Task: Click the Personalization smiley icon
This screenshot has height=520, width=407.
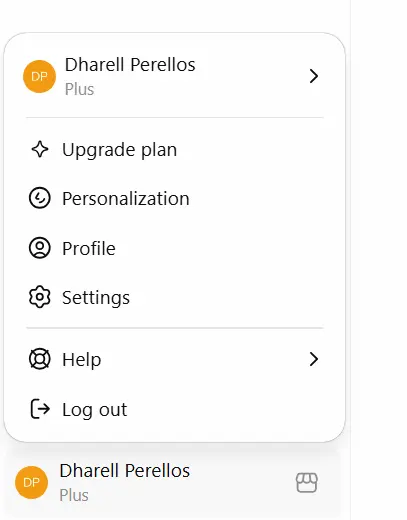Action: coord(40,198)
